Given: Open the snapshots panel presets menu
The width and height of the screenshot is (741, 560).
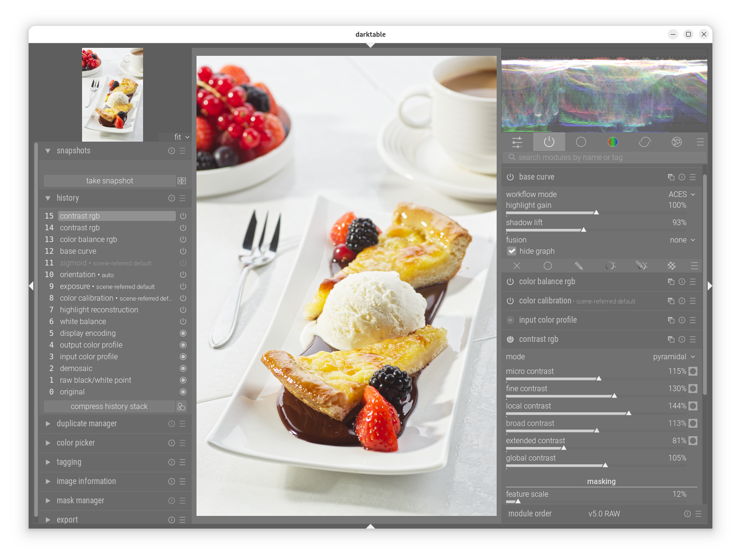Looking at the screenshot, I should (182, 151).
